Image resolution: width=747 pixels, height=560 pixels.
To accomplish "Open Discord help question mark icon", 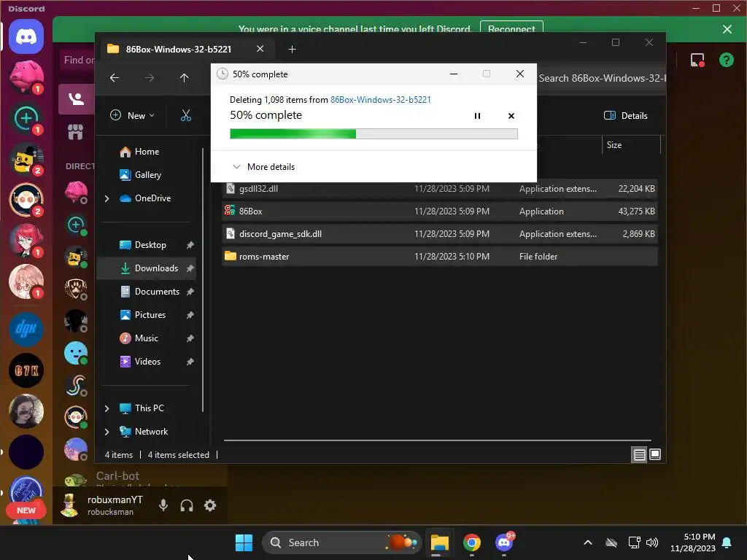I will click(726, 60).
